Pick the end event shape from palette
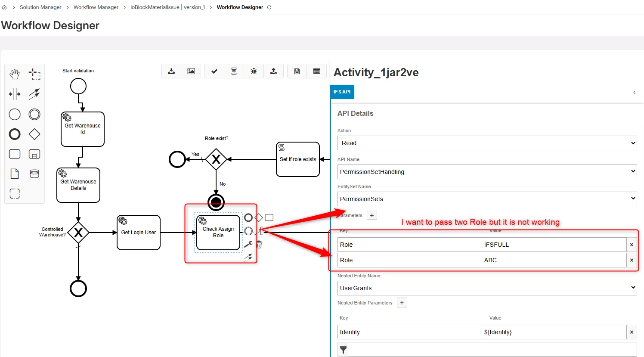This screenshot has height=357, width=644. coord(15,134)
